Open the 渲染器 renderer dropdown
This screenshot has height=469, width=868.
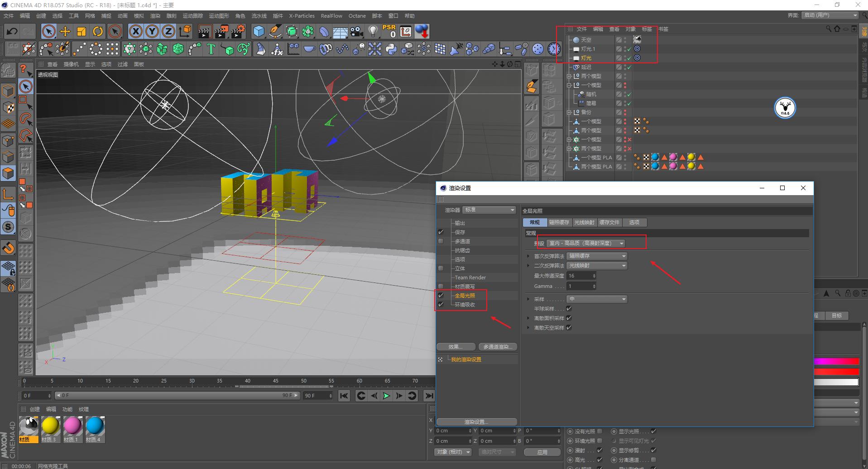(x=490, y=210)
